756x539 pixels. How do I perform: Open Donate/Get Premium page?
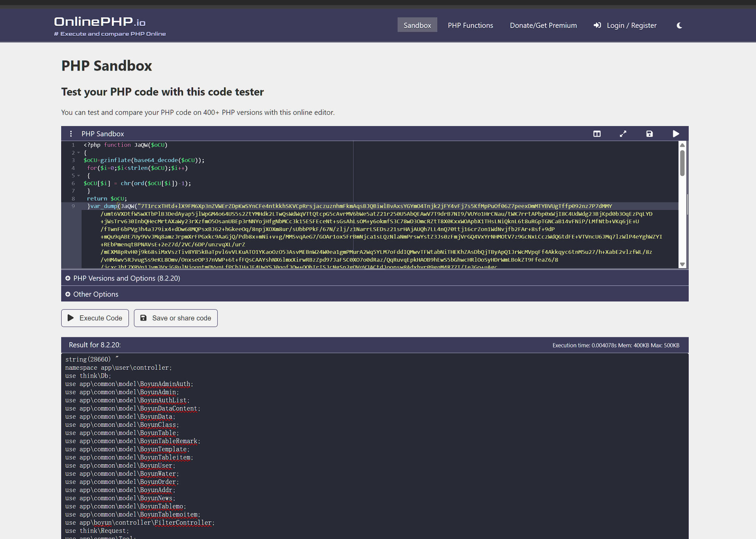pos(543,25)
